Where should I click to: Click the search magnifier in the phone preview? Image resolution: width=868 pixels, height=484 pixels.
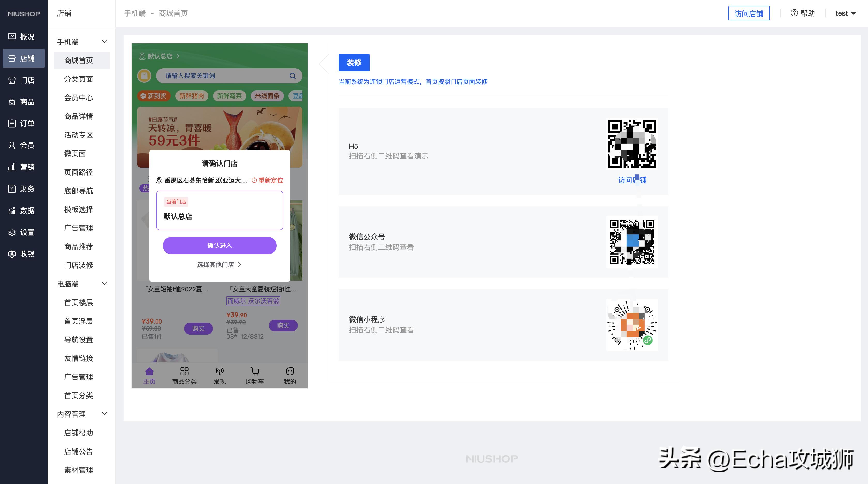(x=292, y=76)
